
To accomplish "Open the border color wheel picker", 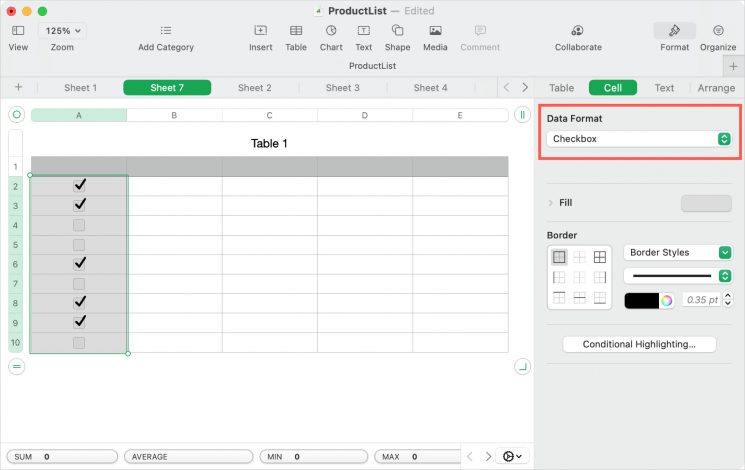I will click(667, 300).
